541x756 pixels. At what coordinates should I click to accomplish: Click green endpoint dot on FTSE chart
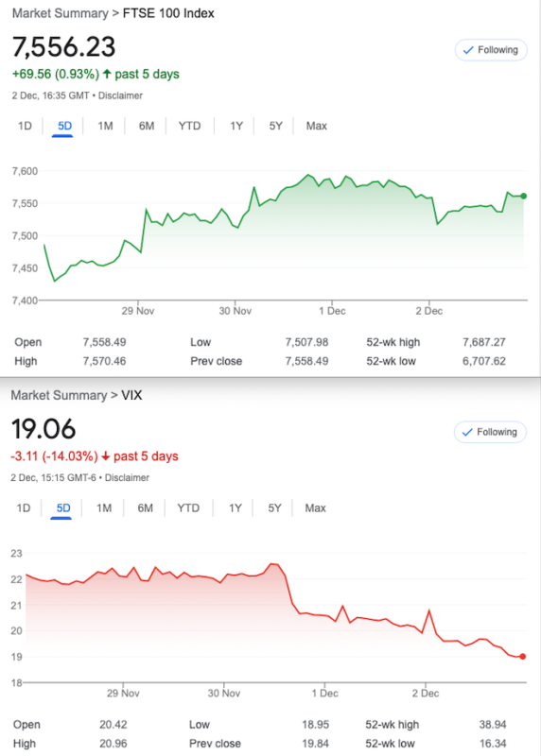click(524, 197)
